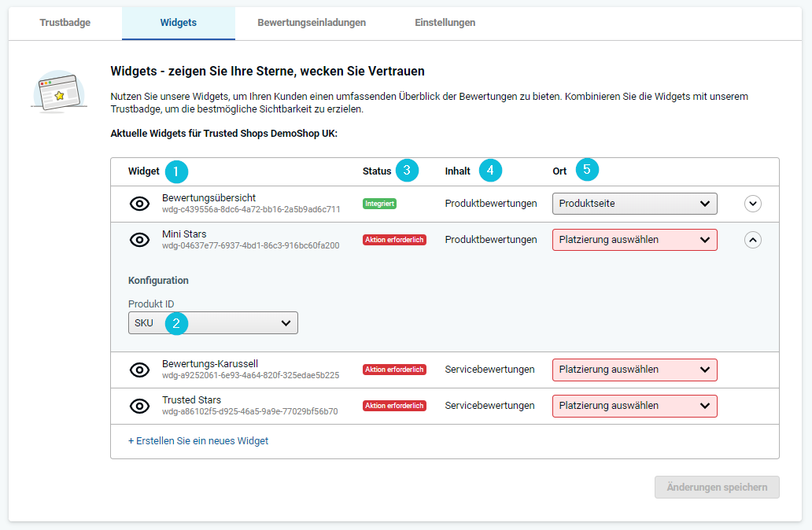Switch to the Trustbadge tab
Screen dimensions: 812x530
pyautogui.click(x=65, y=23)
